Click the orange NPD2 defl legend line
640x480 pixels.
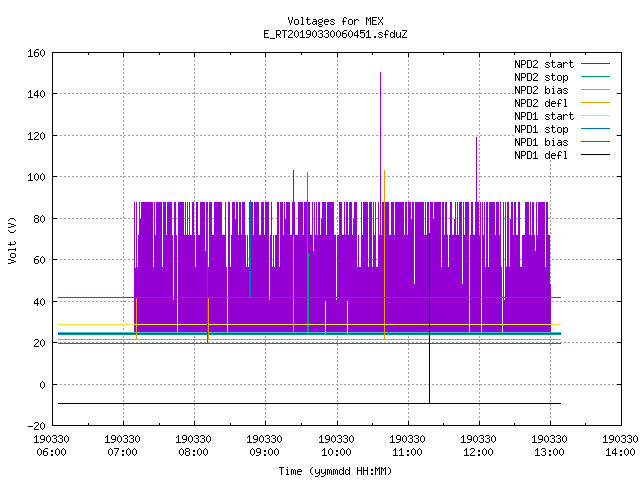pos(595,103)
